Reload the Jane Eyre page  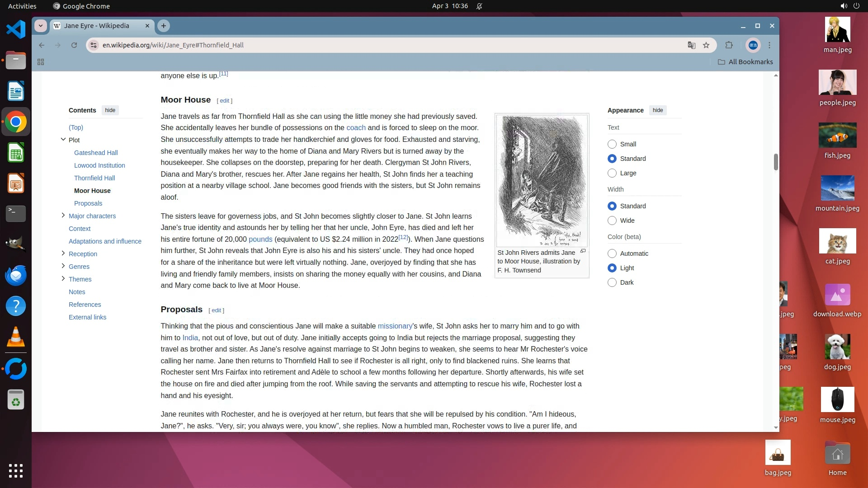[x=74, y=45]
